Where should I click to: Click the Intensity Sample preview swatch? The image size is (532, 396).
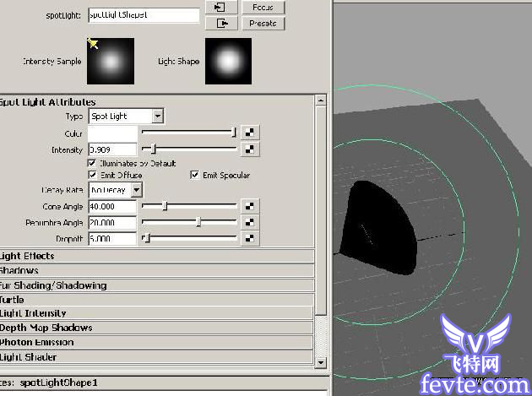[111, 62]
